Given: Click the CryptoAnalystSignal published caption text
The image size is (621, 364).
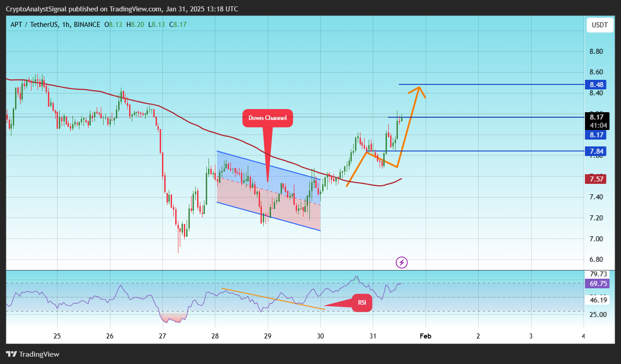Looking at the screenshot, I should click(x=122, y=9).
